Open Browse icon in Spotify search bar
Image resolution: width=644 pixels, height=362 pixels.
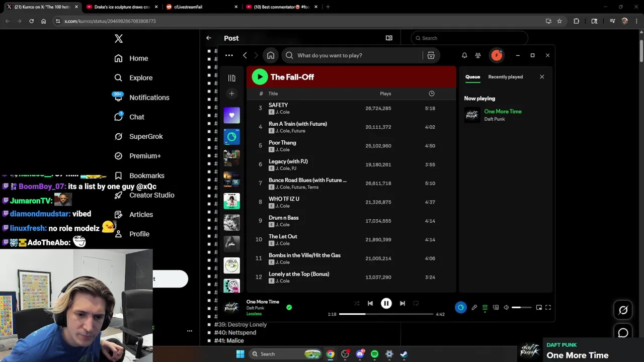[x=431, y=55]
